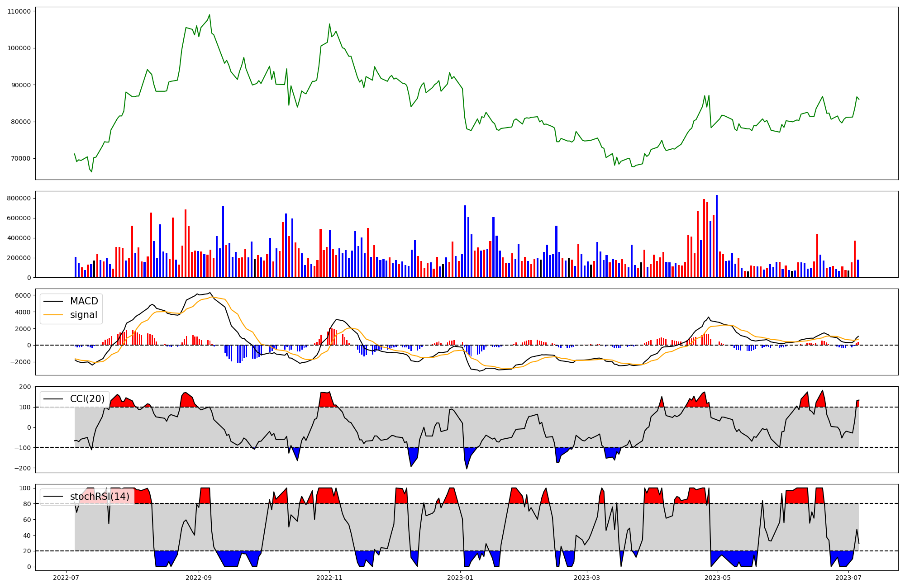Click the 2023-05 date tick label
The width and height of the screenshot is (905, 588).
[718, 578]
